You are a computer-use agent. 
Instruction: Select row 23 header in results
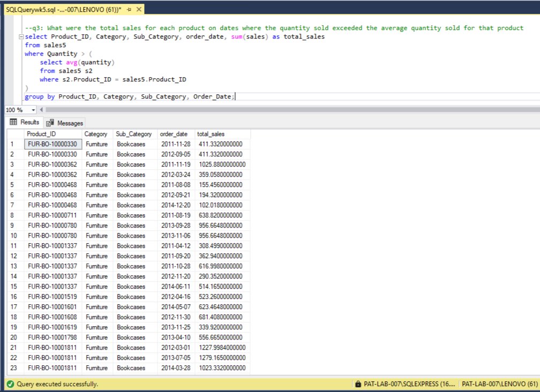pyautogui.click(x=16, y=368)
